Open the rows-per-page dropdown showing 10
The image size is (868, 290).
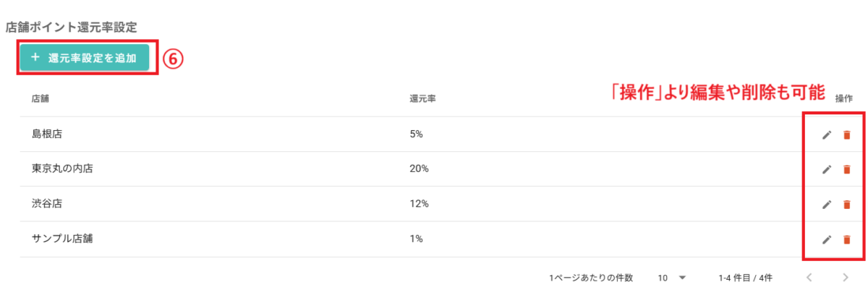tap(672, 277)
